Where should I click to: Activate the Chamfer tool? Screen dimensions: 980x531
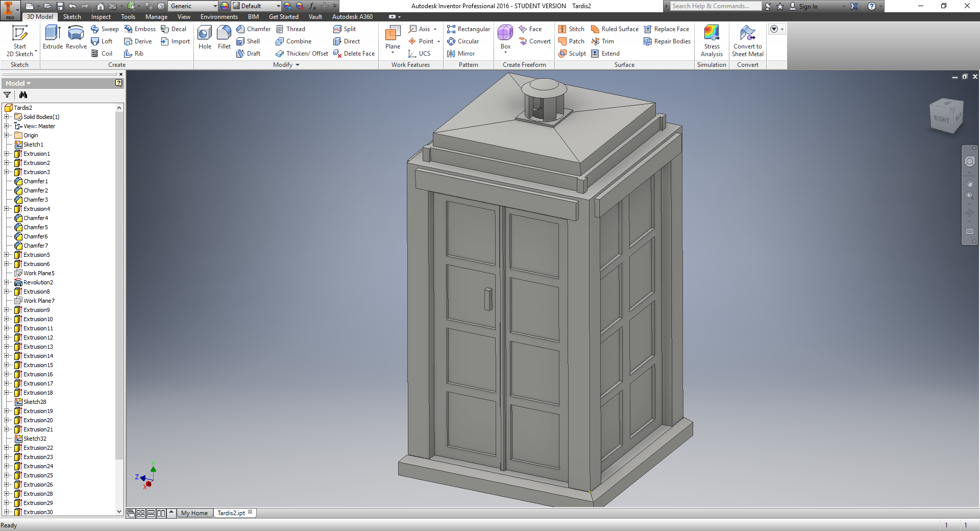253,29
